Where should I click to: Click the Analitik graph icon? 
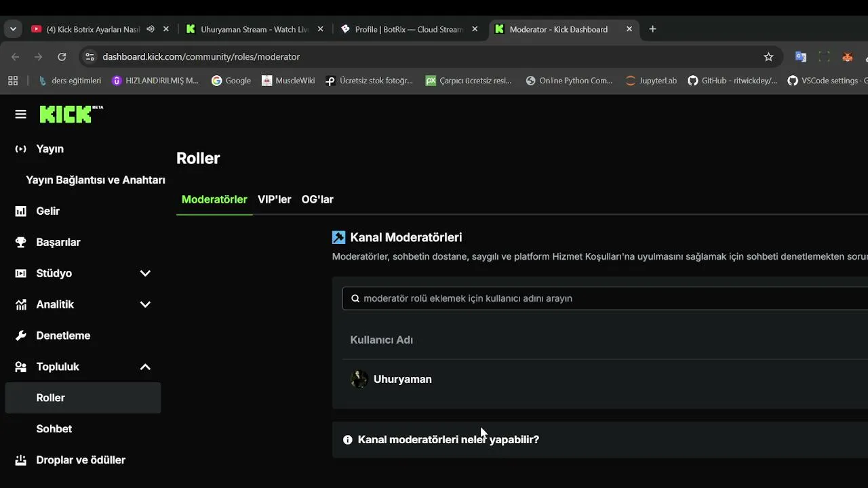point(21,305)
